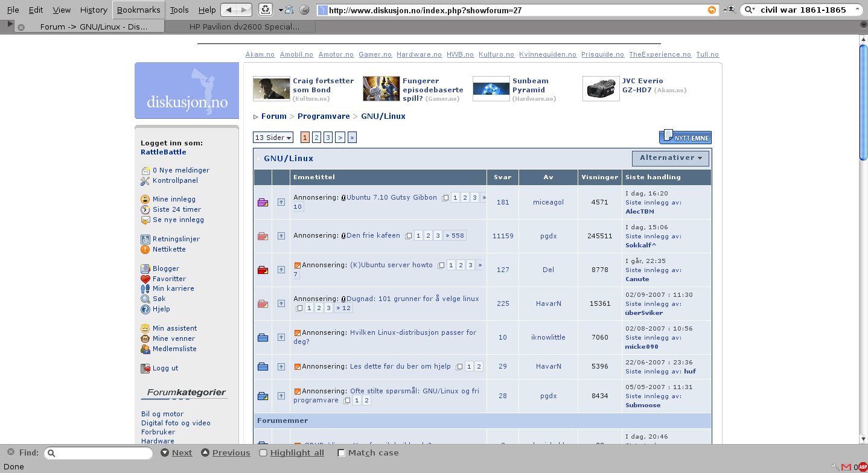The image size is (868, 473).
Task: Open user profile miceagol
Action: coord(548,202)
